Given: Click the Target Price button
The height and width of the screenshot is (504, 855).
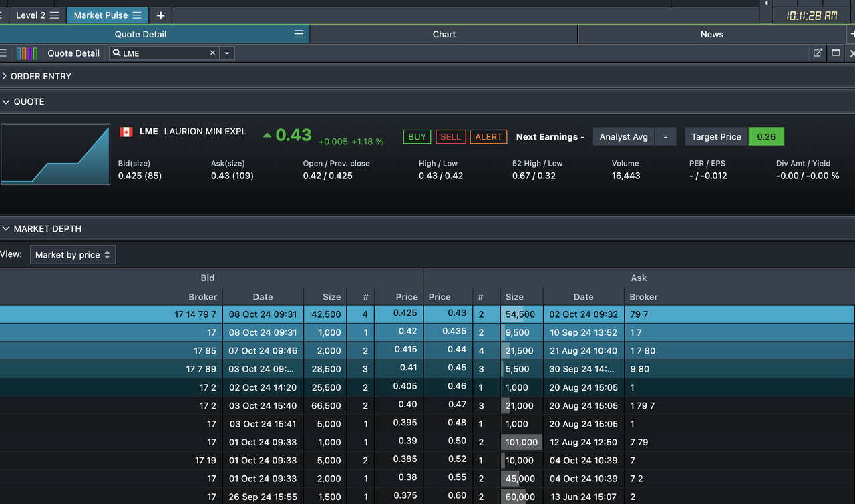Looking at the screenshot, I should click(716, 136).
